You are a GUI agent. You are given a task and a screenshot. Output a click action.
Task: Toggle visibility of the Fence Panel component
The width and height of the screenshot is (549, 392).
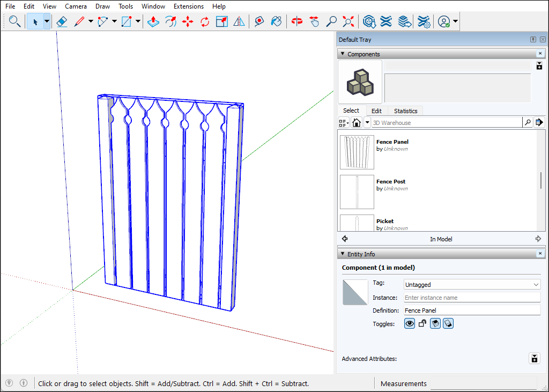click(409, 323)
